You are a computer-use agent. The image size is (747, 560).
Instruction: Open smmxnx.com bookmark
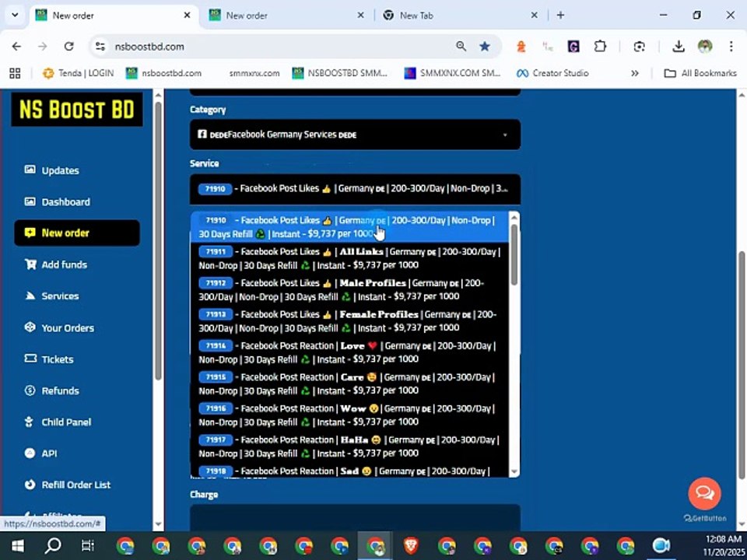click(x=254, y=73)
